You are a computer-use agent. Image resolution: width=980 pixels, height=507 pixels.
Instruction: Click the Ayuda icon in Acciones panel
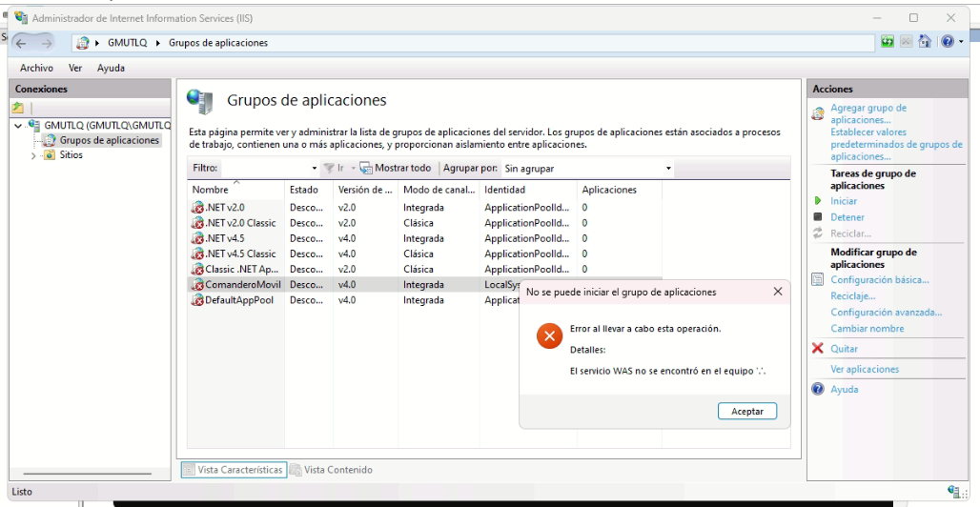coord(818,389)
